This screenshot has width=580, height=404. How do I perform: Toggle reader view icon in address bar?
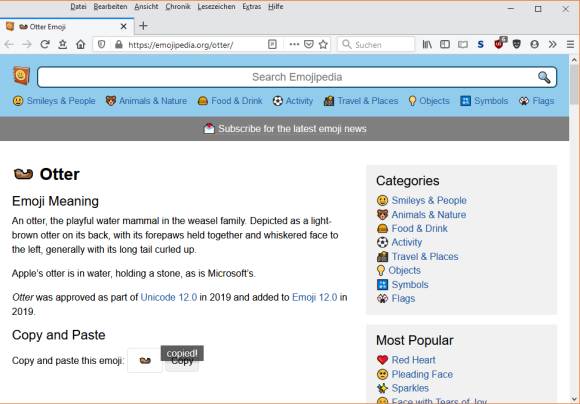[x=272, y=44]
